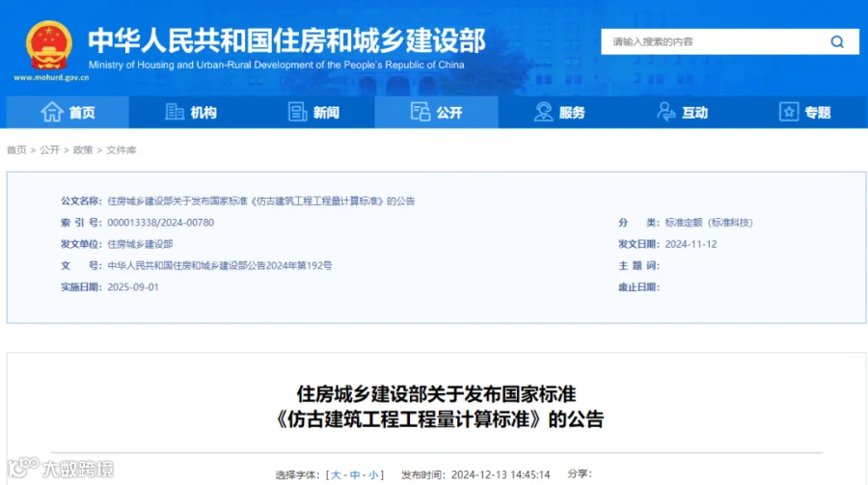
Task: Click the 新闻 newspaper icon
Action: click(297, 112)
